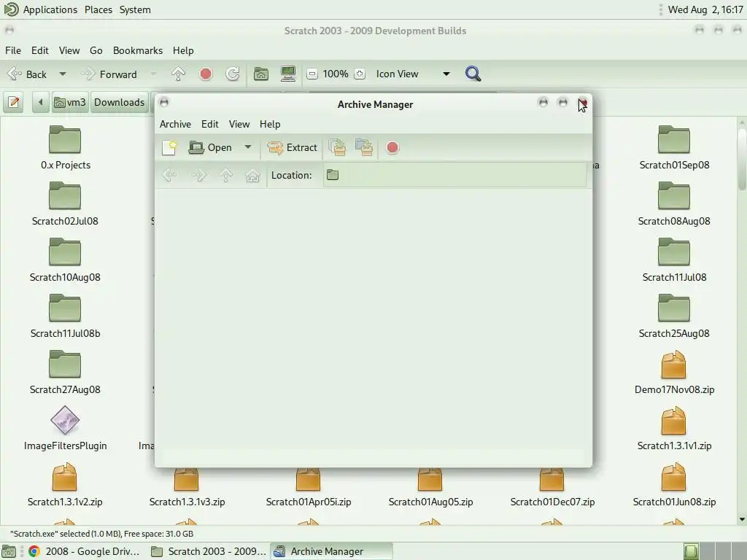Click the Back button in file manager

click(x=28, y=74)
